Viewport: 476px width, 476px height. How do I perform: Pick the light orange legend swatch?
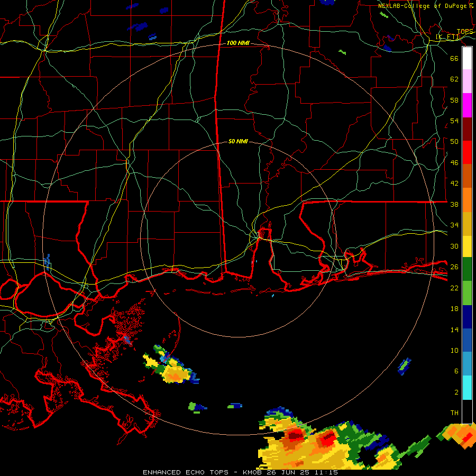click(467, 200)
